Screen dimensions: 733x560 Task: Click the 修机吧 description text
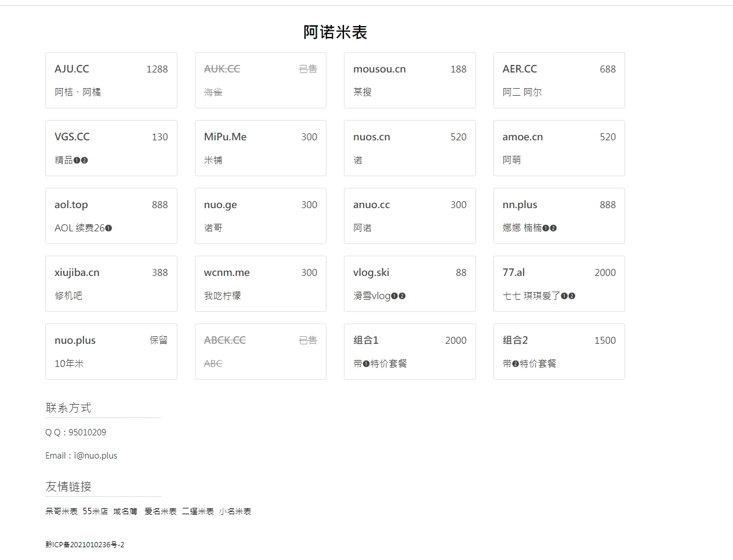(68, 296)
